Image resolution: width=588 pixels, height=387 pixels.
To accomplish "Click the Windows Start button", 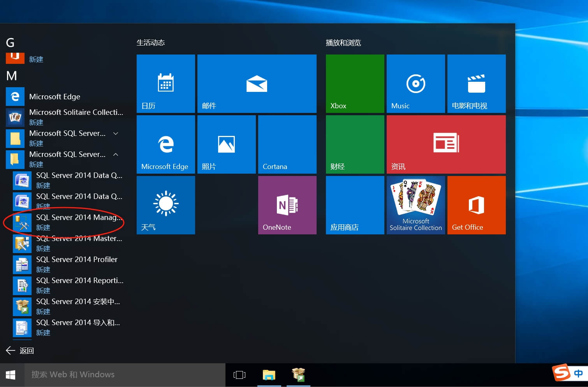I will pos(11,375).
